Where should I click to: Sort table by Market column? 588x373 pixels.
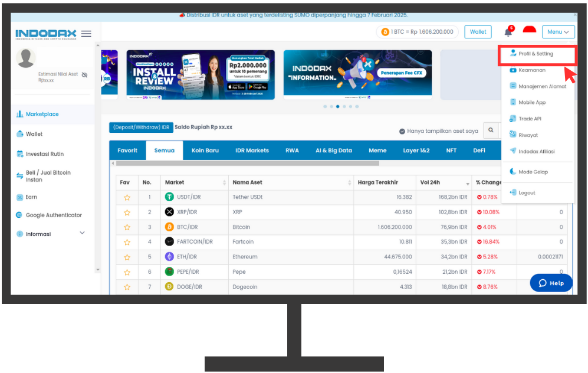pyautogui.click(x=194, y=182)
